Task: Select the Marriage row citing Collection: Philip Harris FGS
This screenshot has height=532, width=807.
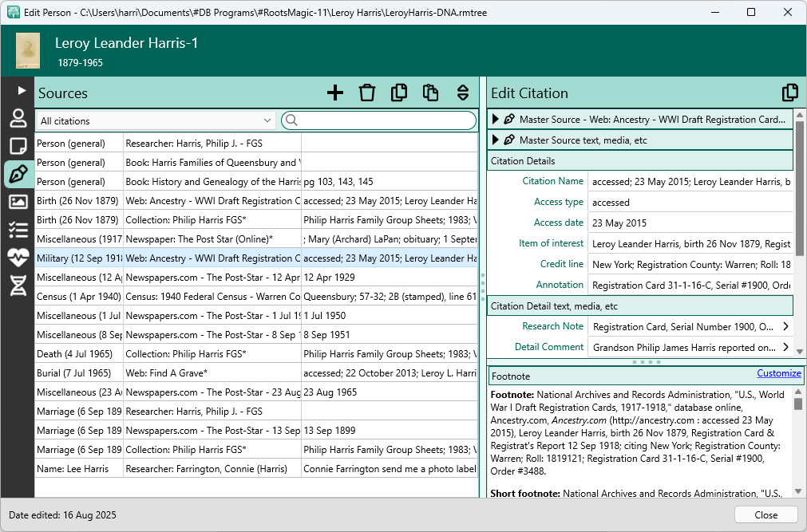Action: (256, 450)
